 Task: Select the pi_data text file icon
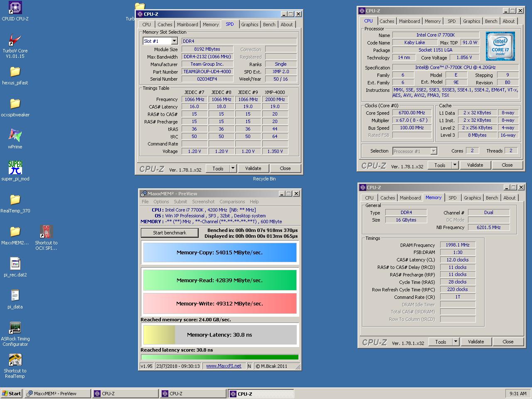click(x=15, y=296)
